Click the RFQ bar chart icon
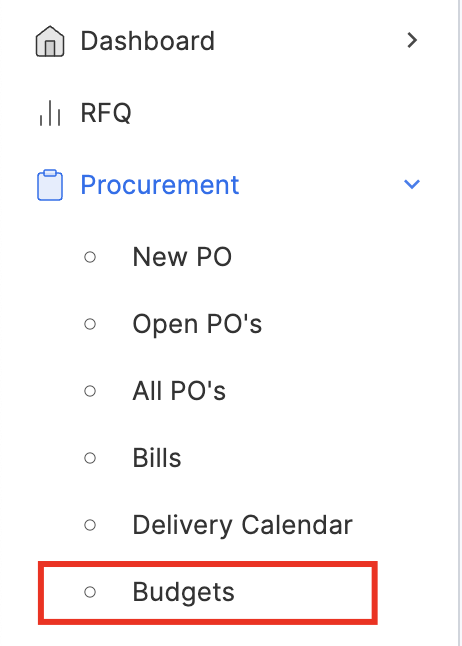 50,113
